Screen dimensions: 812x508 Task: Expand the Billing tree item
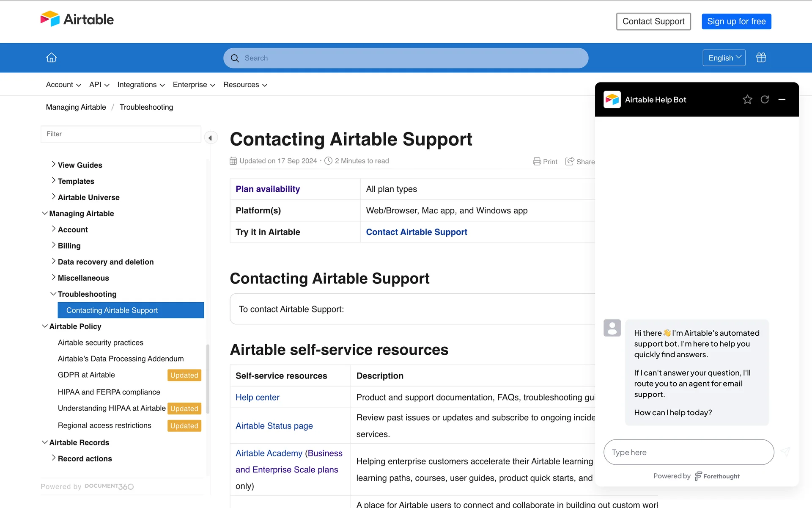(x=53, y=245)
